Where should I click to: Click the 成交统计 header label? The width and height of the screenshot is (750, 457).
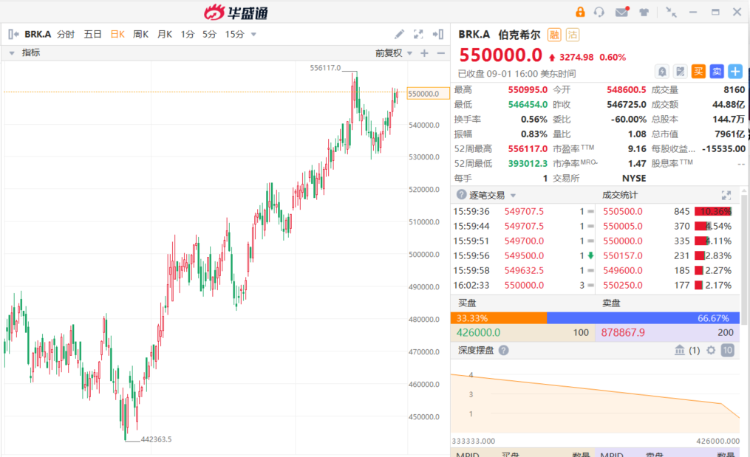pos(620,195)
